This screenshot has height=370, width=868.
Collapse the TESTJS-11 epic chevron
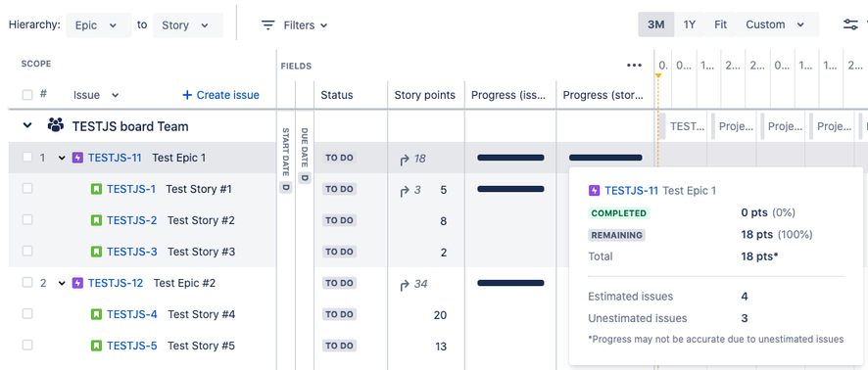(62, 159)
